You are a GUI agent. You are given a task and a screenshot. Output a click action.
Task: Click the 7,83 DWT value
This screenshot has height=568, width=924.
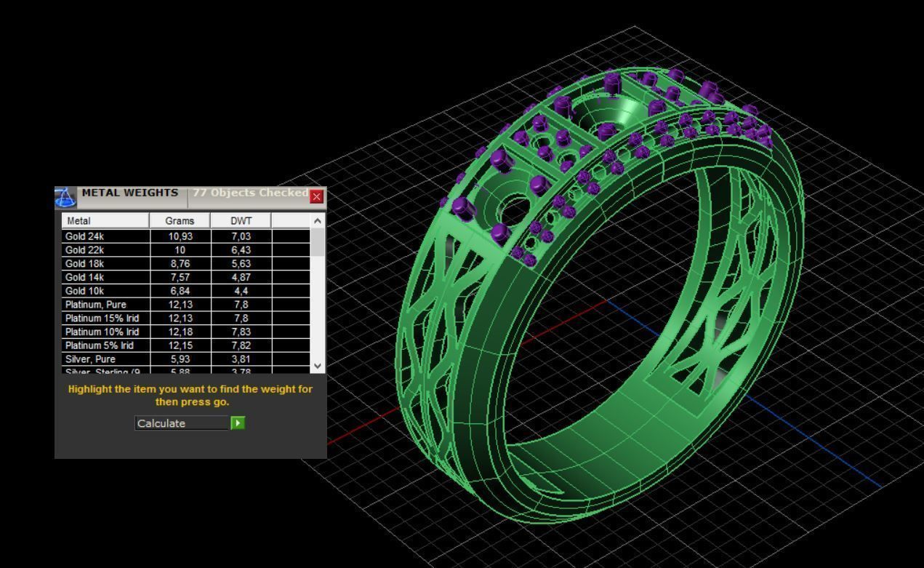(241, 332)
